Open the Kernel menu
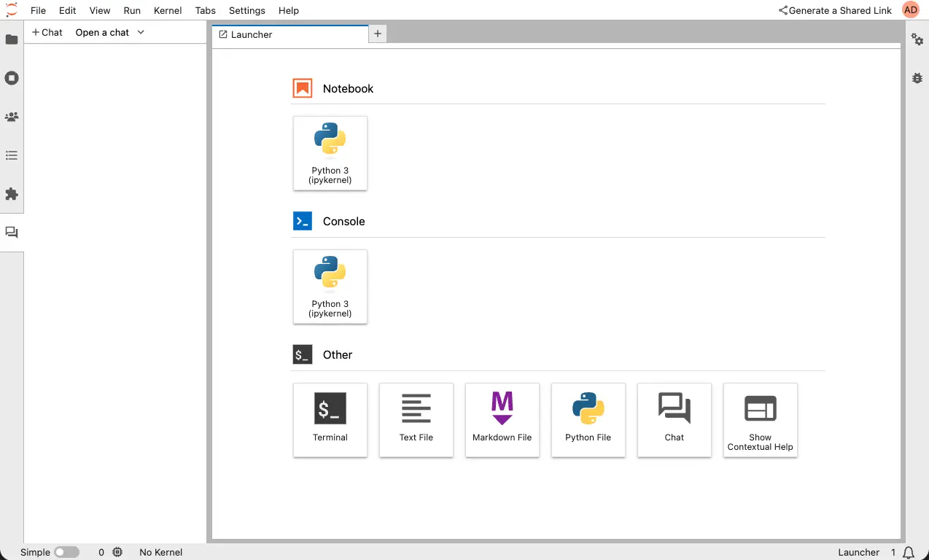This screenshot has width=929, height=560. point(167,10)
